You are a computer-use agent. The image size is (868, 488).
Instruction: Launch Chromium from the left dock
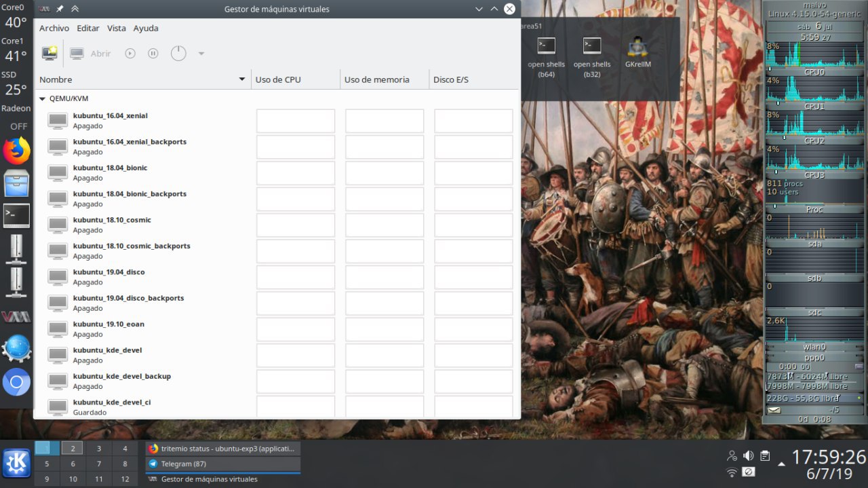16,383
